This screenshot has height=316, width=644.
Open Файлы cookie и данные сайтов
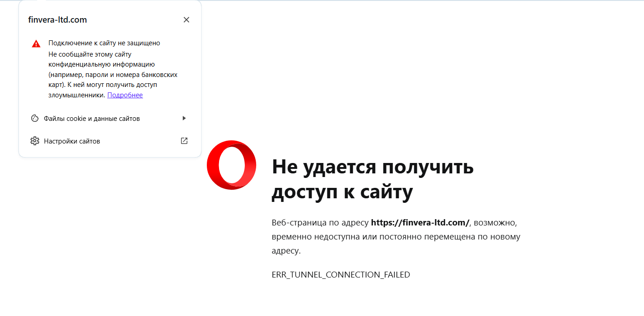tap(110, 119)
